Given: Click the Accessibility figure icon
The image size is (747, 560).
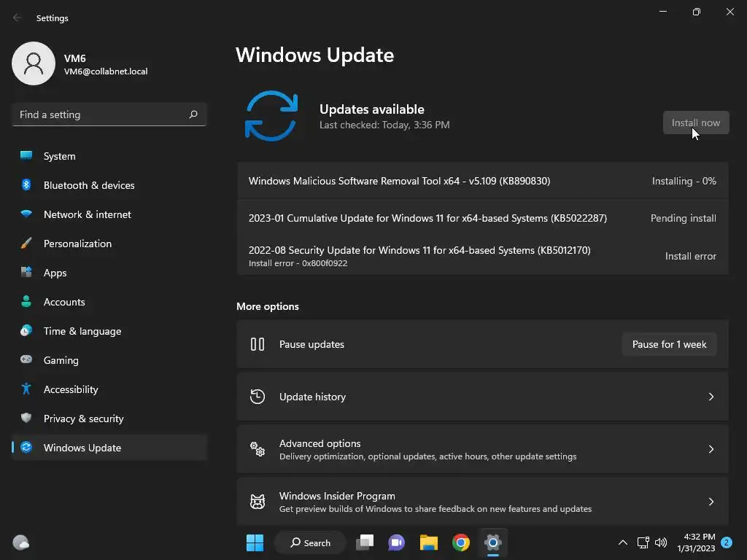Looking at the screenshot, I should [26, 389].
